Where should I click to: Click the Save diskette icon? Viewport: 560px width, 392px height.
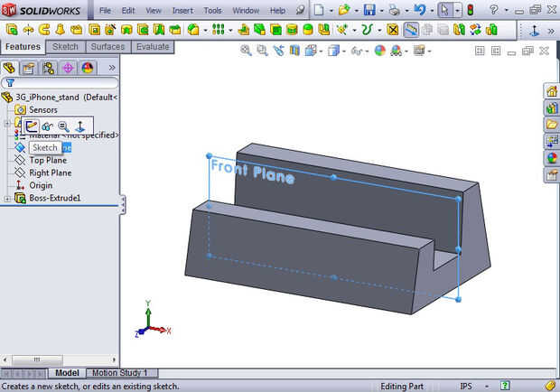pos(369,10)
